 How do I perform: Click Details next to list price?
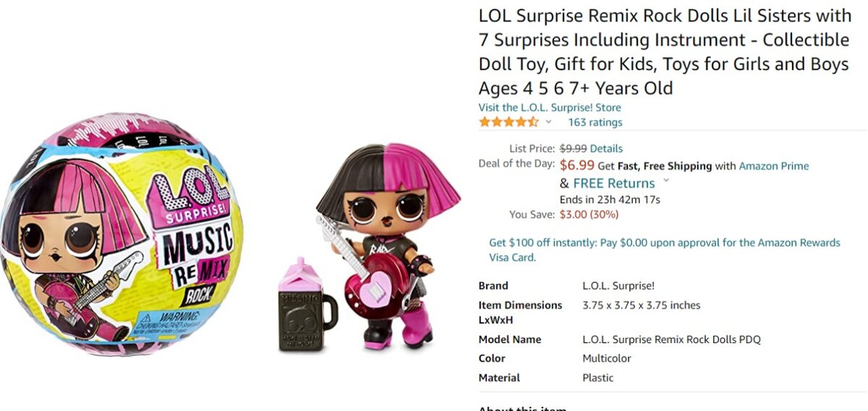point(606,148)
